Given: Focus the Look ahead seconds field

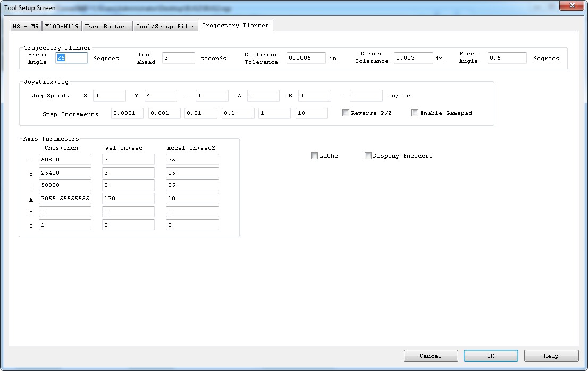Looking at the screenshot, I should [x=178, y=58].
